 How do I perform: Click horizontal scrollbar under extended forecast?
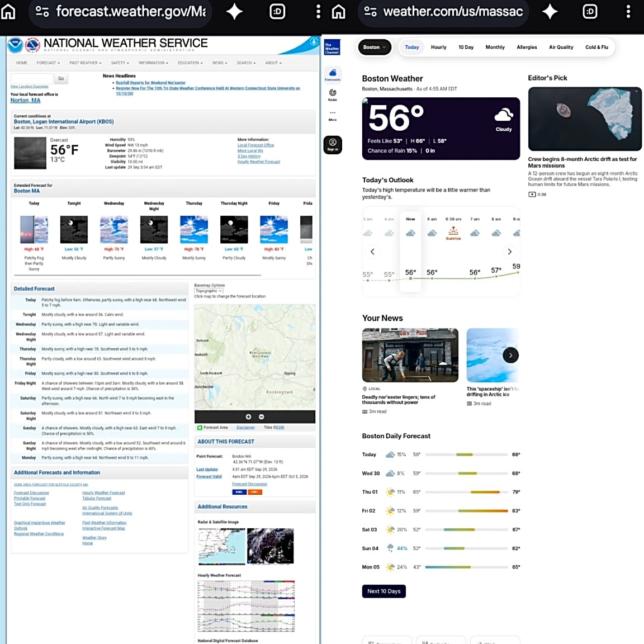pyautogui.click(x=137, y=275)
